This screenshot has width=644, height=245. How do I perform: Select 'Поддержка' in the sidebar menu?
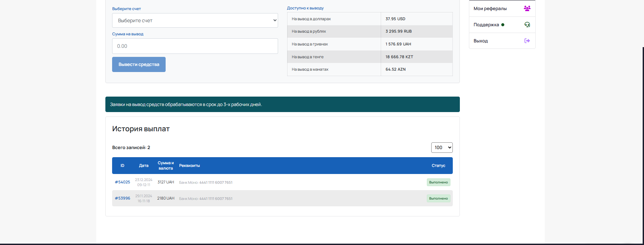[486, 25]
